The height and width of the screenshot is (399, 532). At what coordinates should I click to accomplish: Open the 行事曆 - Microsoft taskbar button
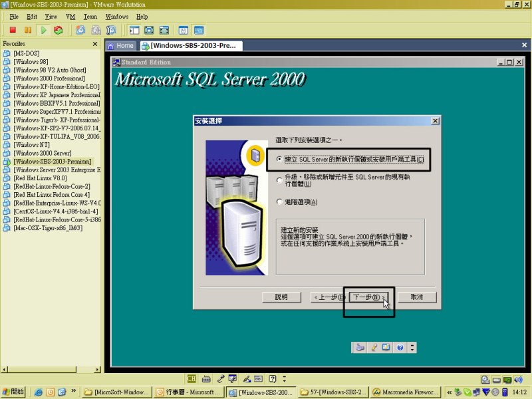click(x=188, y=392)
